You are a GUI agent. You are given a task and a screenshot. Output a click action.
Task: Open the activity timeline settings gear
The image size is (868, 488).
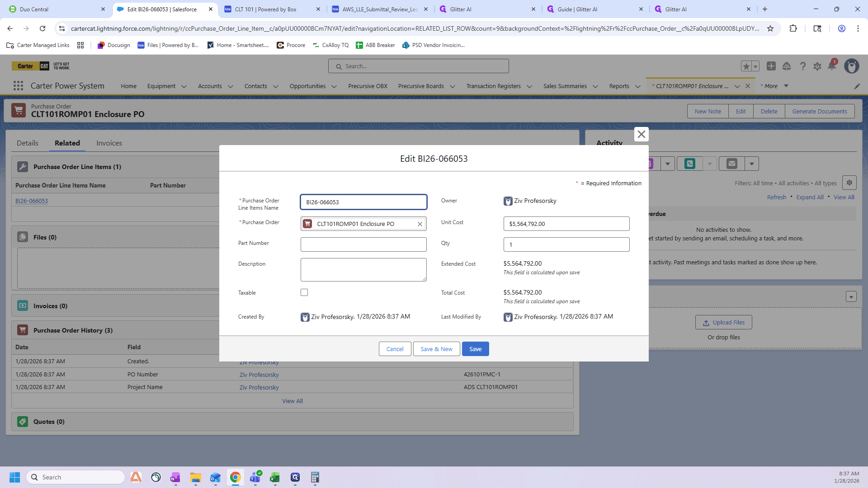pos(849,183)
